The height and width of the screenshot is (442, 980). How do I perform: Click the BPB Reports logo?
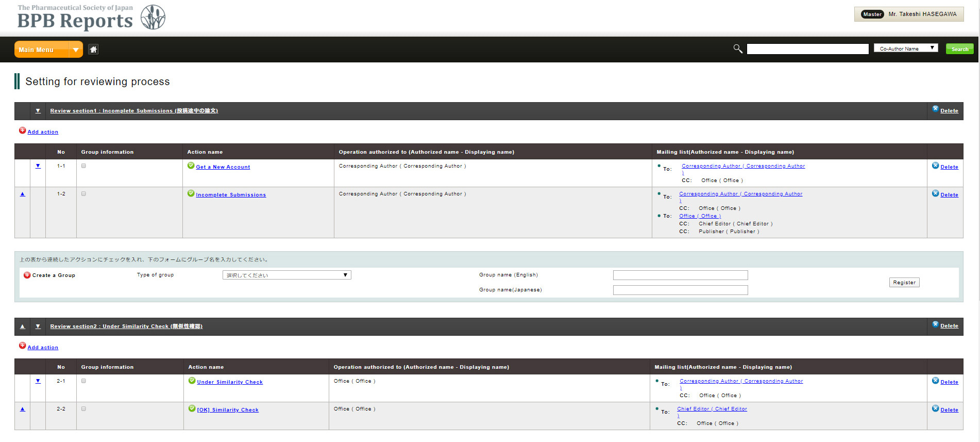(x=91, y=17)
